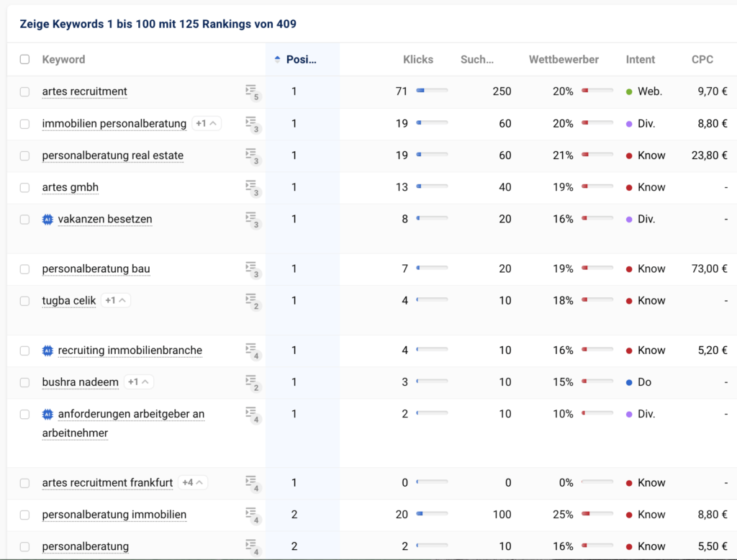
Task: Click competitor bar for personalberatung immobilien
Action: pyautogui.click(x=597, y=513)
